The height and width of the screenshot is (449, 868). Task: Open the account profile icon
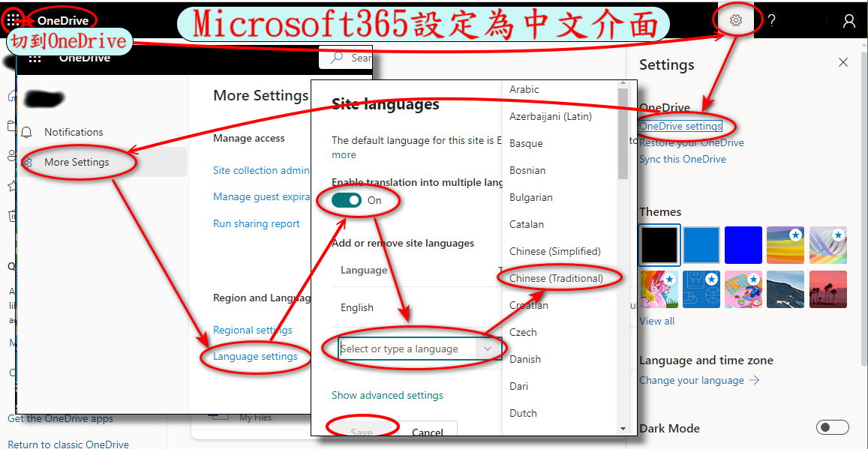tap(848, 21)
